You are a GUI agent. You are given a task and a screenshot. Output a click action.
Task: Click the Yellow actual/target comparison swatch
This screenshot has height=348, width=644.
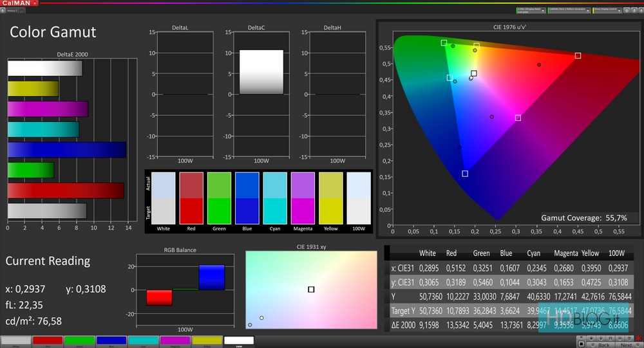330,198
